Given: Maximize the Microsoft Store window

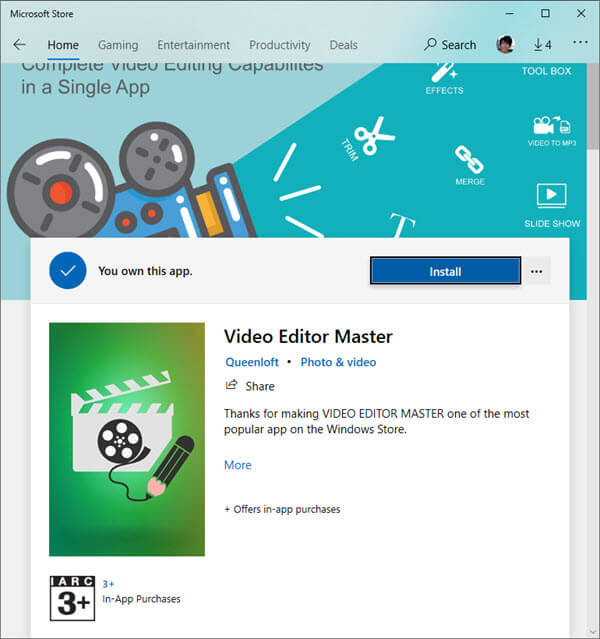Looking at the screenshot, I should [545, 13].
